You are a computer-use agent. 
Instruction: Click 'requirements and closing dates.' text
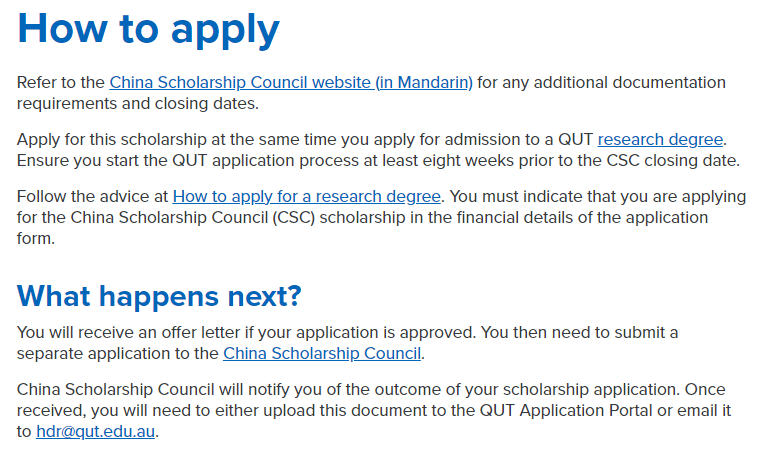click(x=138, y=104)
